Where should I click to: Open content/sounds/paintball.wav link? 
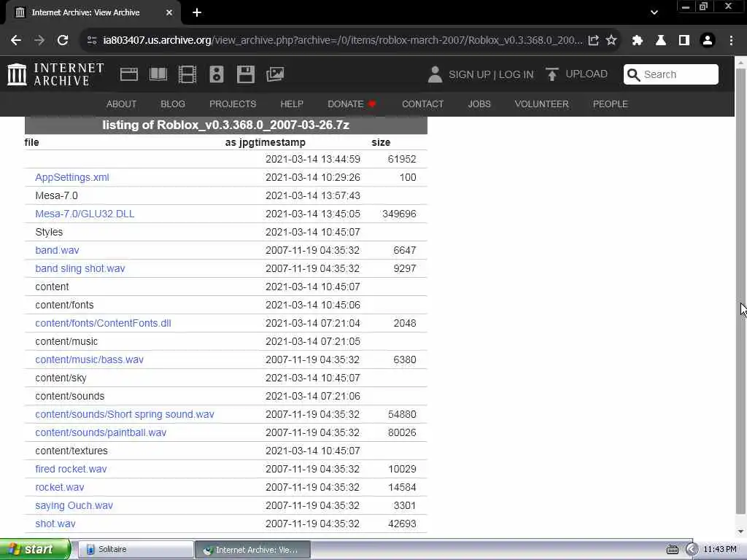pos(101,432)
